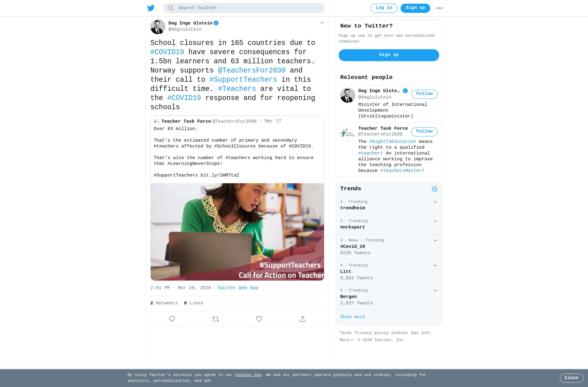588x387 pixels.
Task: Click the retweet icon
Action: (216, 319)
